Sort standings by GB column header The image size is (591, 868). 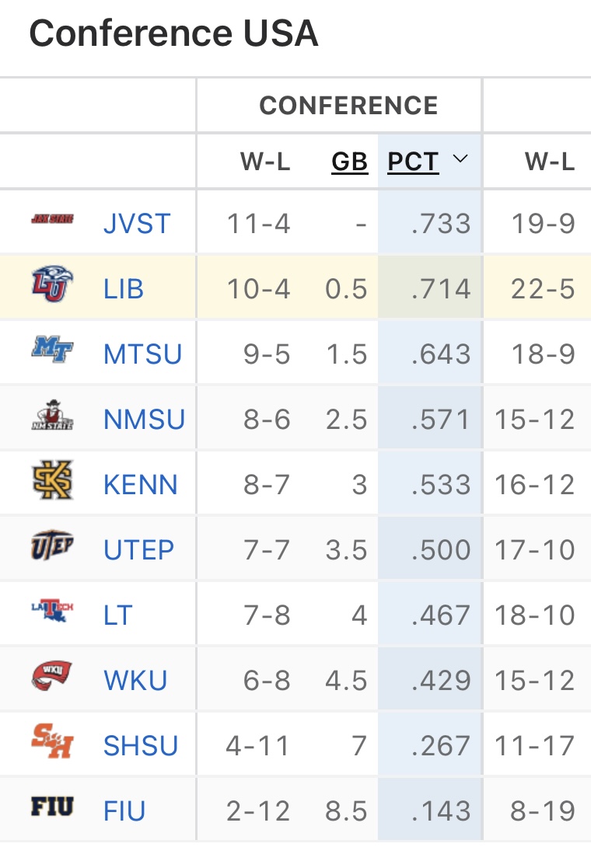(x=349, y=162)
